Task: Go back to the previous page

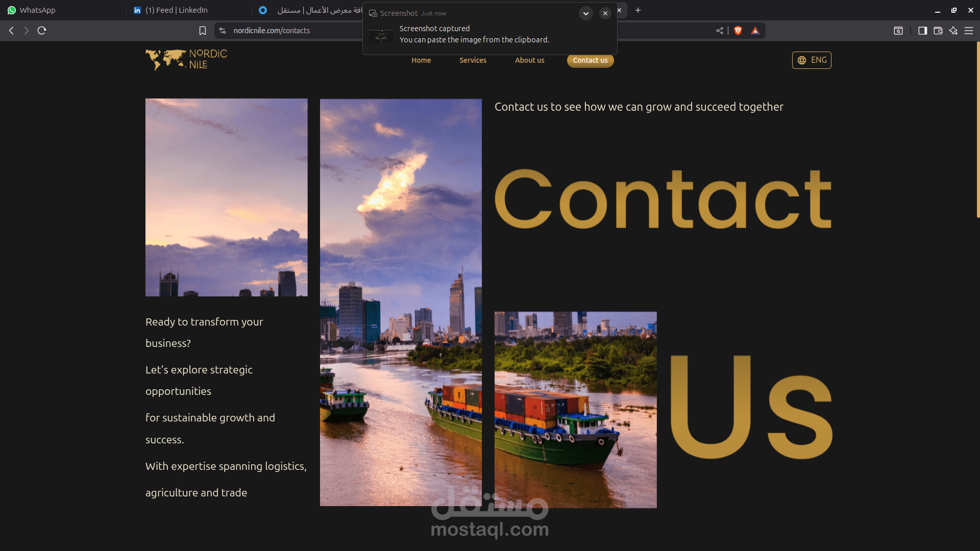Action: [x=11, y=31]
